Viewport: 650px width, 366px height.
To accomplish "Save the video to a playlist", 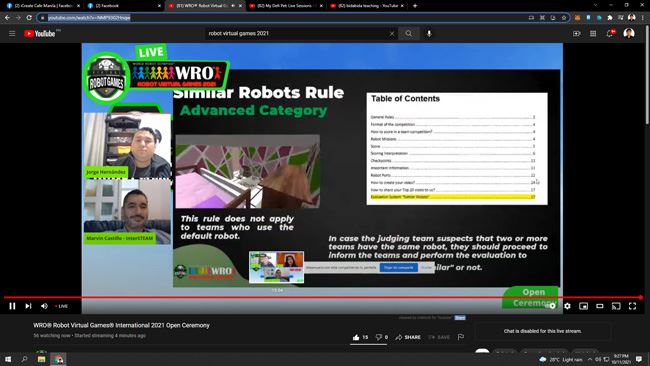I will coord(439,337).
